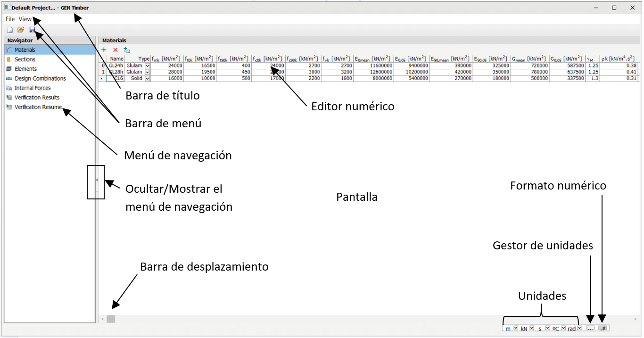The width and height of the screenshot is (644, 338).
Task: Click the Open project folder icon
Action: pos(21,30)
